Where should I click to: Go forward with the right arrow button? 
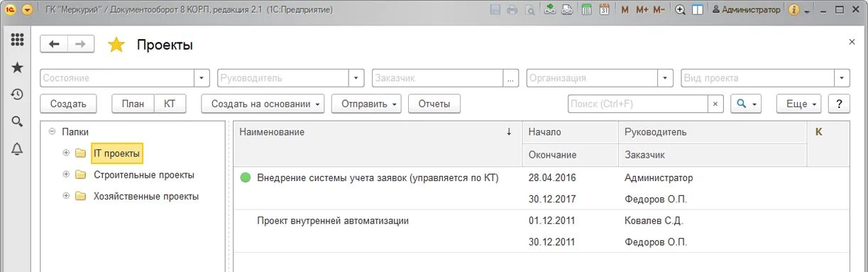tap(80, 44)
